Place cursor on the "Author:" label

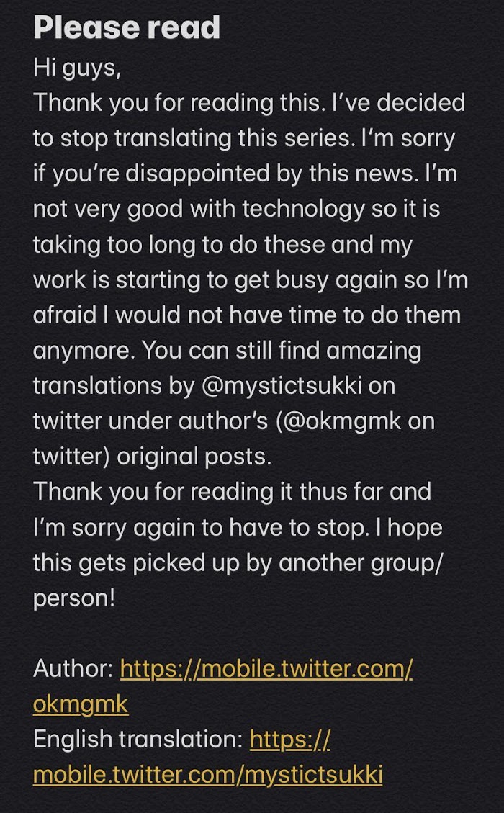[x=73, y=669]
